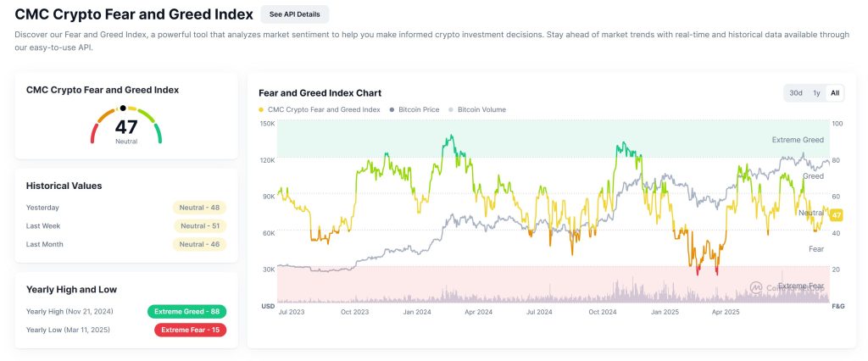Click the Extreme Fear - 15 yearly low badge

click(188, 330)
